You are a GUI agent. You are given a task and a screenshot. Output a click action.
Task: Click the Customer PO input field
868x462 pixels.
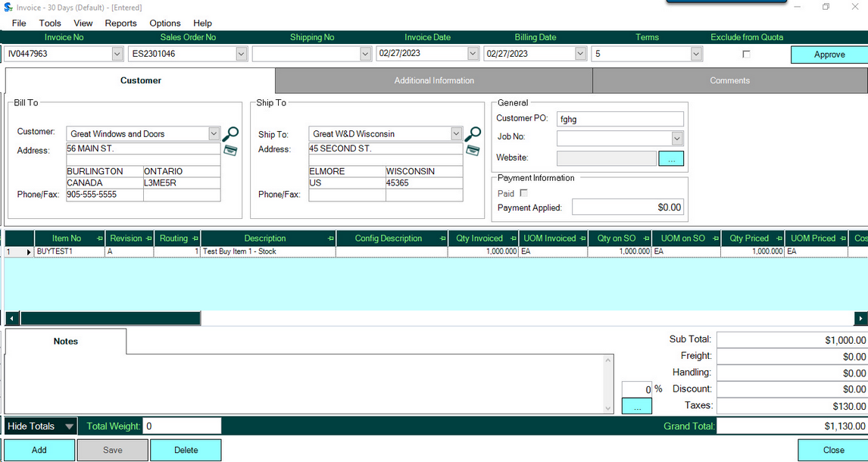(620, 119)
